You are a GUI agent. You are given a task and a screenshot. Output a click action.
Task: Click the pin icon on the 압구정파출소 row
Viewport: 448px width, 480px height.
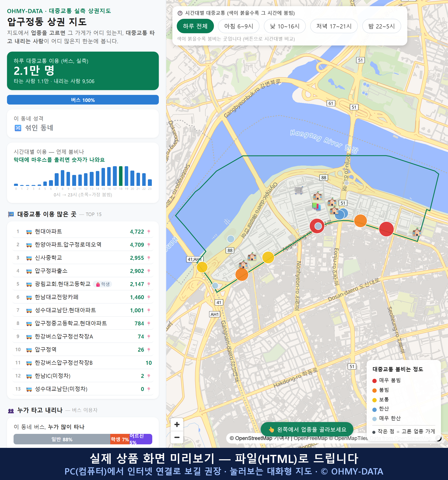pos(149,271)
